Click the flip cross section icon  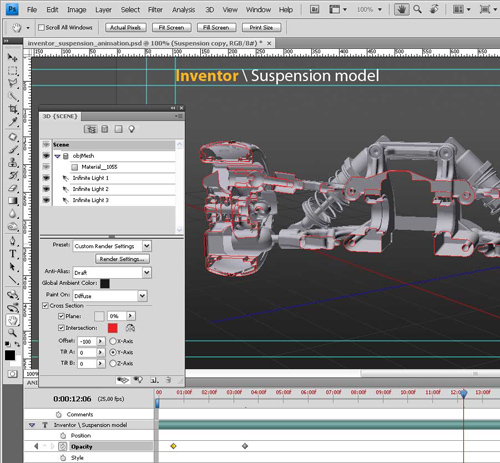(130, 328)
